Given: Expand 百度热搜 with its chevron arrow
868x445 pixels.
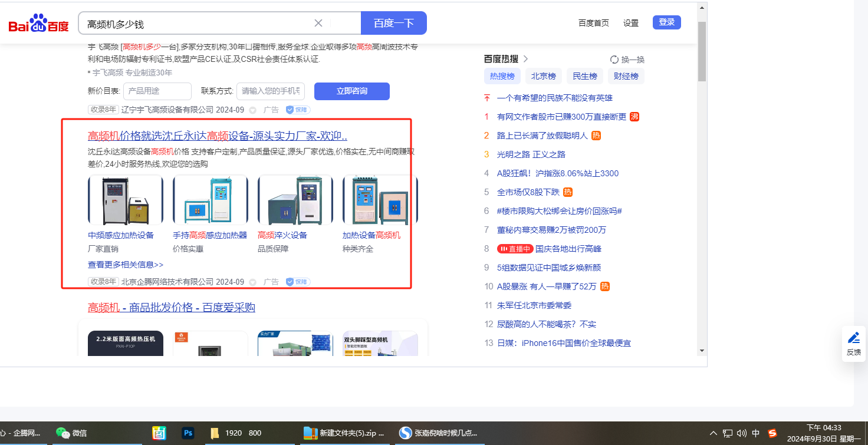Looking at the screenshot, I should pos(525,59).
